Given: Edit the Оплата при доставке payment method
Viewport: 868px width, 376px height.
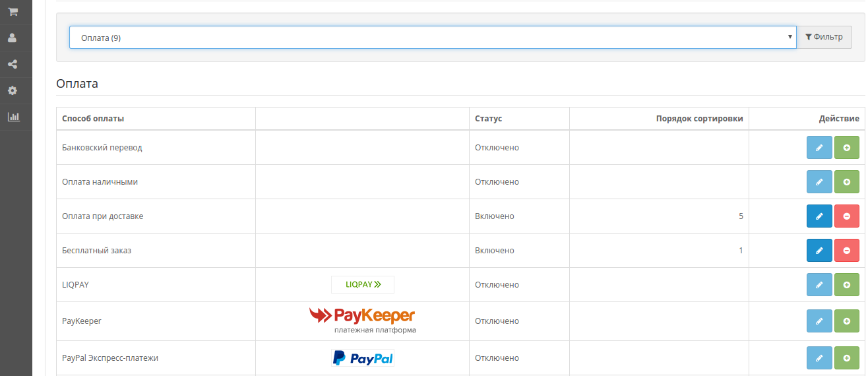Looking at the screenshot, I should pyautogui.click(x=819, y=216).
